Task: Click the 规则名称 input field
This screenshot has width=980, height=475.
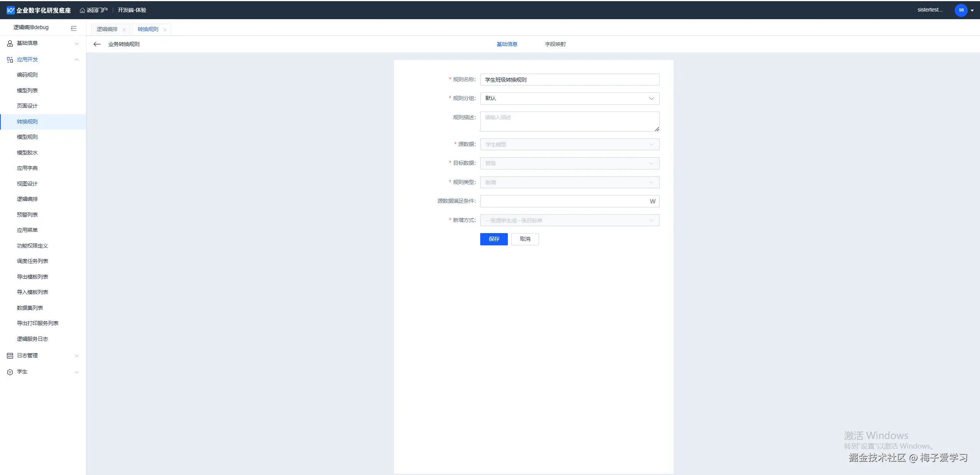Action: point(570,80)
